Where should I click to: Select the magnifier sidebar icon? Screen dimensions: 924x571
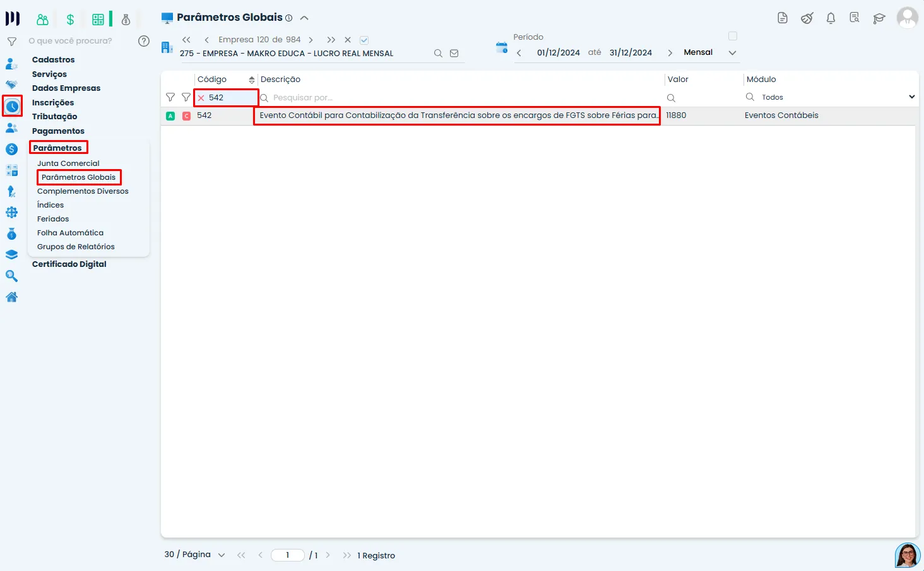point(11,276)
